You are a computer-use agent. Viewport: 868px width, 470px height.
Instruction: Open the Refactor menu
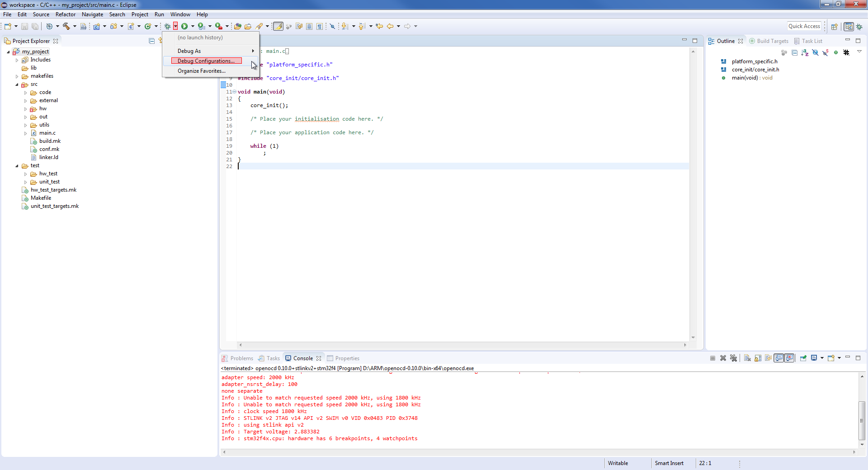[66, 14]
